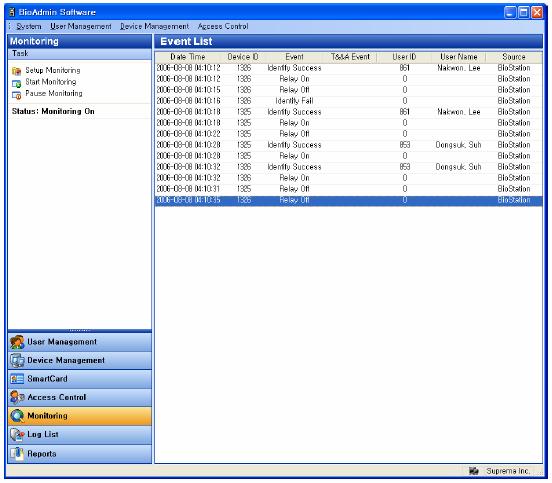The height and width of the screenshot is (483, 552).
Task: Click the Monitoring sidebar tab
Action: (x=80, y=416)
